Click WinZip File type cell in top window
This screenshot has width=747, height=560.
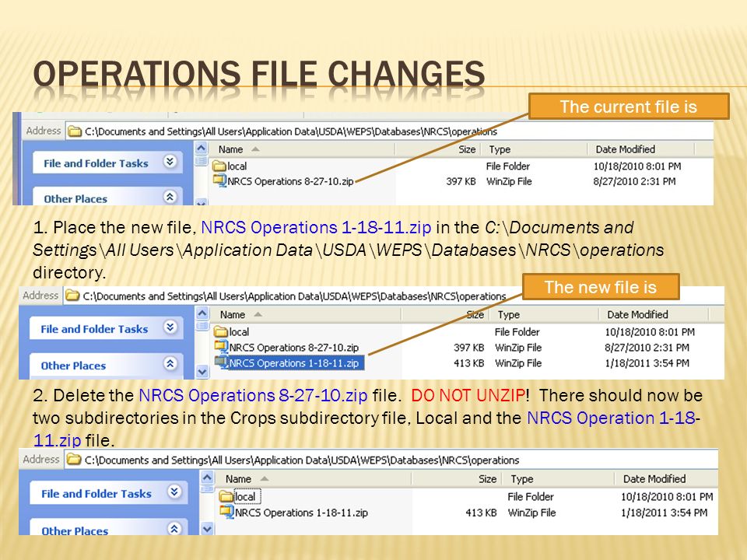click(509, 181)
